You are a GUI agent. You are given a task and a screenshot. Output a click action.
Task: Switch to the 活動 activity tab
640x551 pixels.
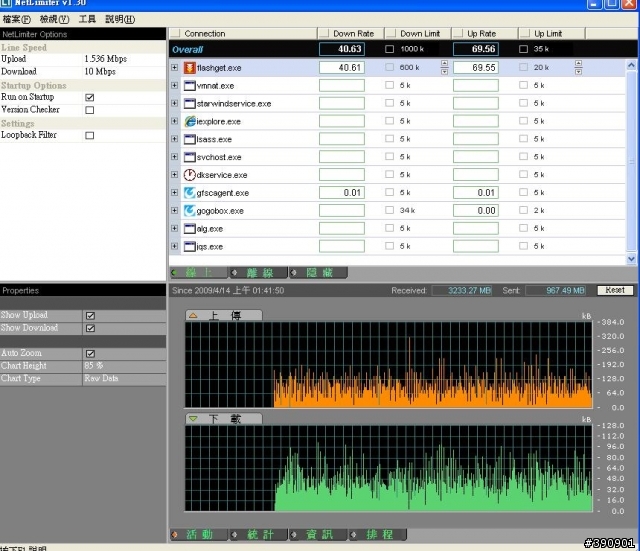pyautogui.click(x=199, y=534)
